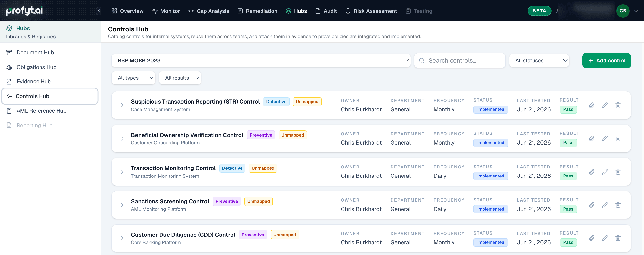Delete the Sanctions Screening Control

point(618,205)
